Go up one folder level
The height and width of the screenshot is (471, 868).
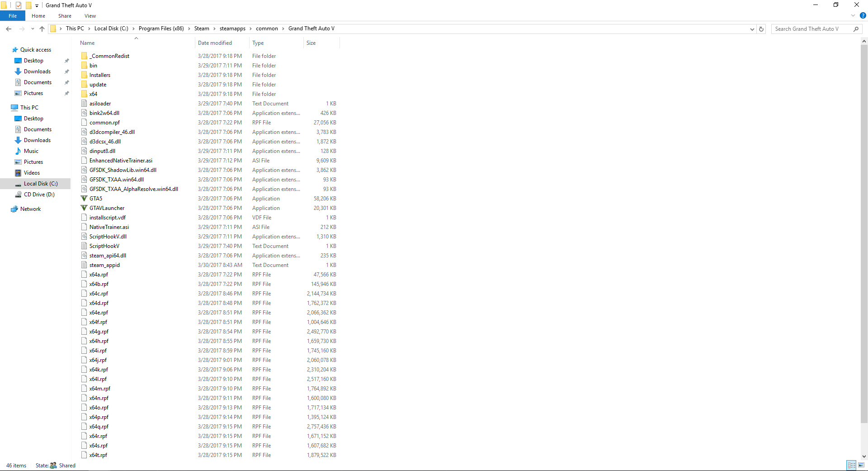coord(42,29)
